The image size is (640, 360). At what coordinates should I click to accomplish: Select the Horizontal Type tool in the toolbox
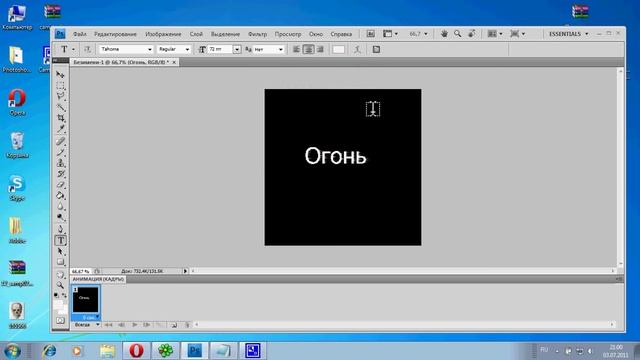(60, 240)
